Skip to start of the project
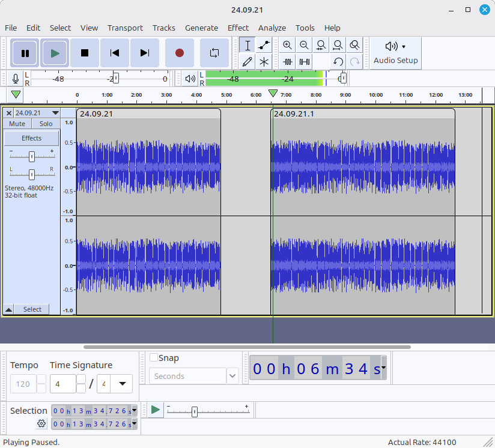Viewport: 495px width, 448px height. coord(114,53)
